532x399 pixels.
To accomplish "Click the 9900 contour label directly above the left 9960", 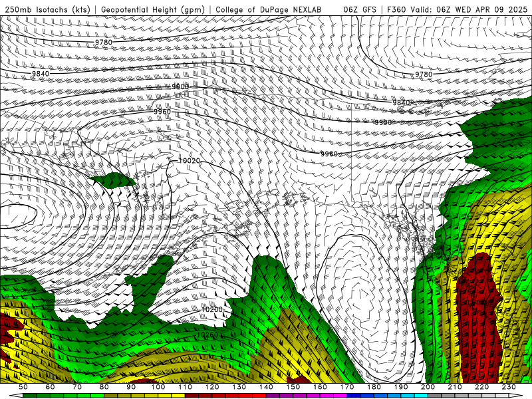I will click(x=180, y=86).
